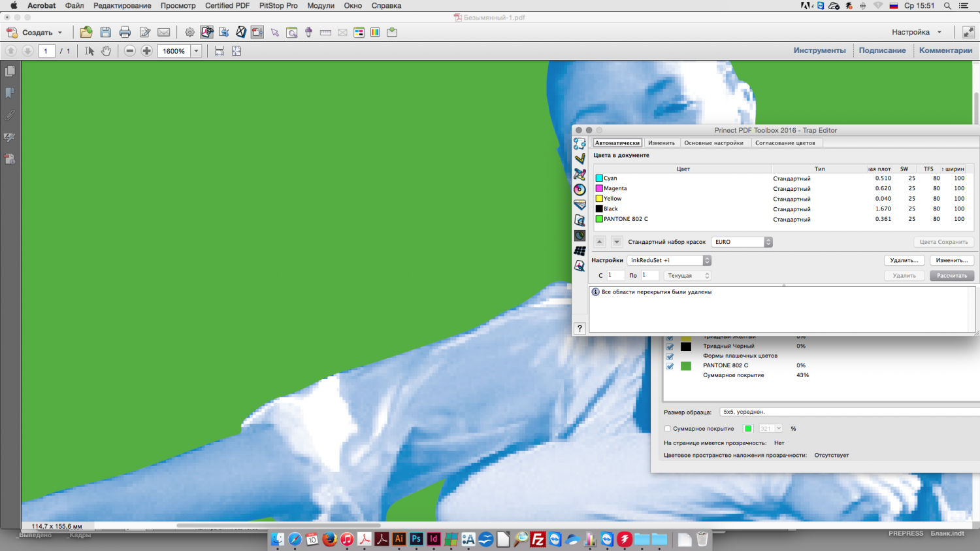The width and height of the screenshot is (980, 551).
Task: Open a file with the folder icon
Action: click(x=86, y=32)
